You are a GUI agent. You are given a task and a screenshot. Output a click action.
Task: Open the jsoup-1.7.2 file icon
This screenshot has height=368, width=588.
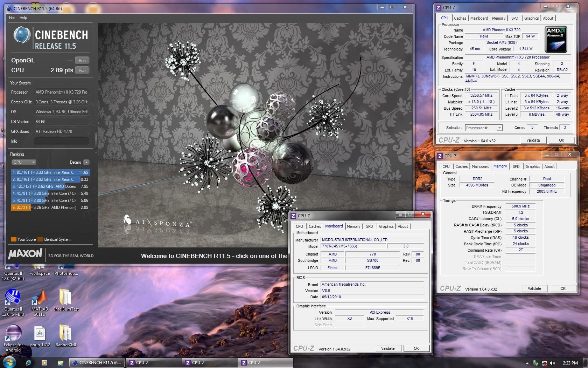pyautogui.click(x=40, y=336)
